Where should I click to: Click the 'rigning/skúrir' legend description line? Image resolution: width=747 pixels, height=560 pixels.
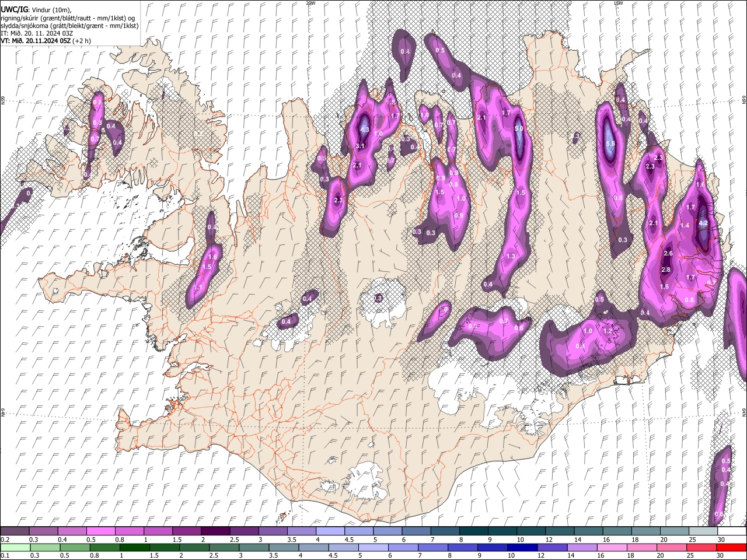(x=68, y=17)
